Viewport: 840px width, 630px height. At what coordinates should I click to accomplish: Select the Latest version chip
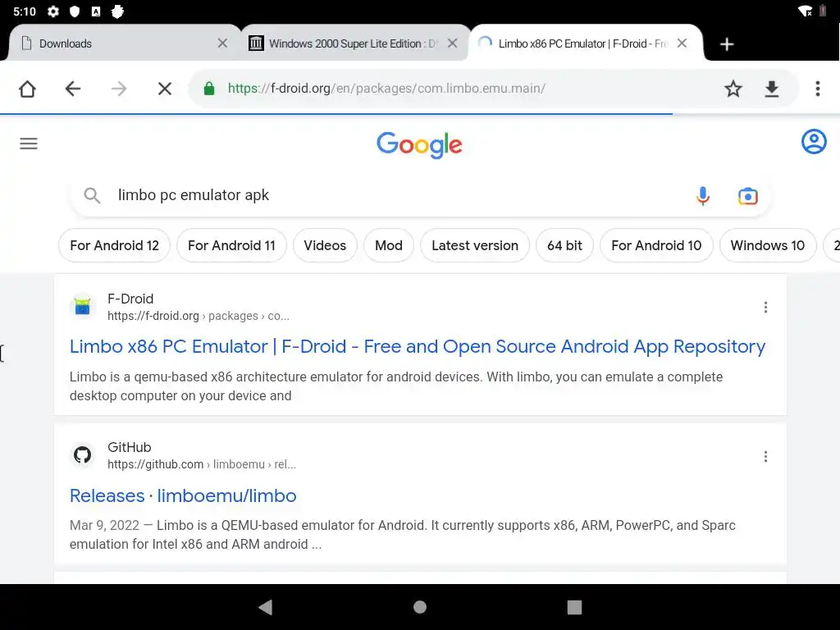click(x=475, y=245)
